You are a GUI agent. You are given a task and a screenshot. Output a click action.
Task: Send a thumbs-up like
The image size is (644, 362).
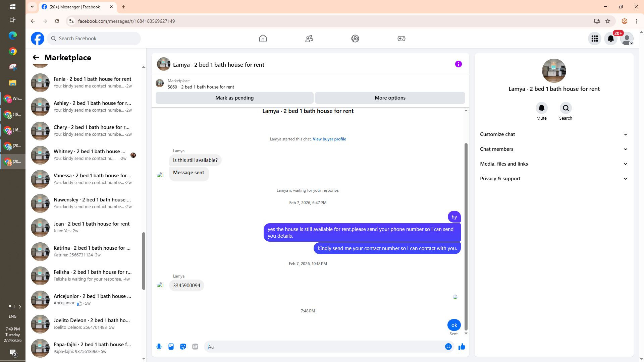pyautogui.click(x=462, y=347)
